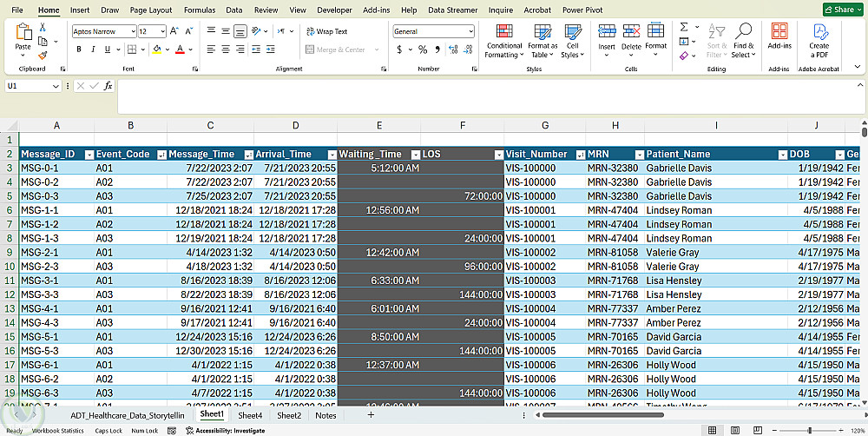
Task: Open the Formulas ribbon tab
Action: coord(200,10)
